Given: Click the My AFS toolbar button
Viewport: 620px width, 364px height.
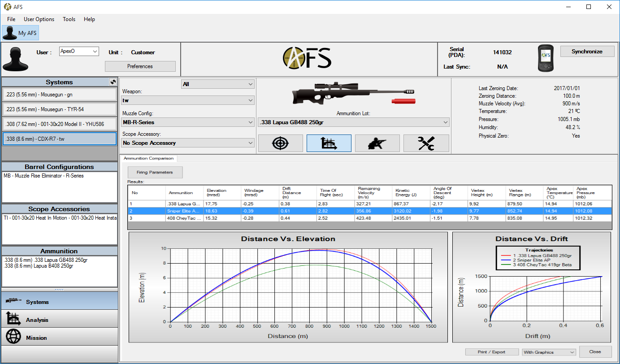Looking at the screenshot, I should tap(21, 33).
